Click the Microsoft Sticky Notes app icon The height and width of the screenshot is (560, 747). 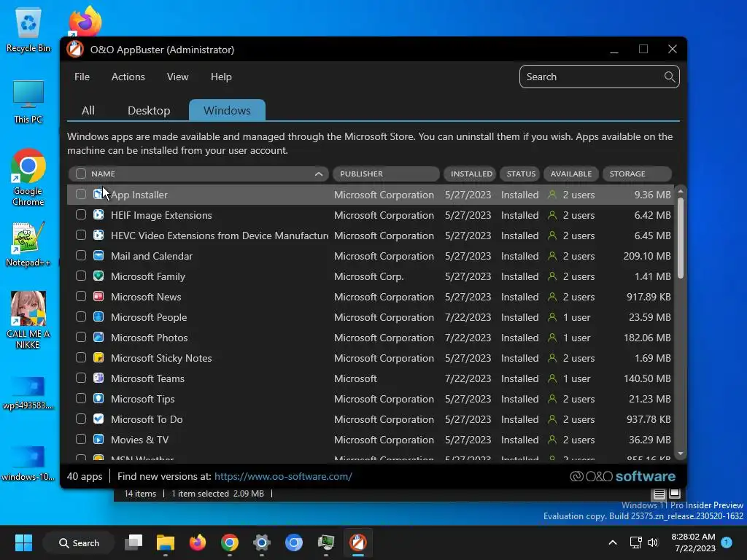tap(98, 357)
